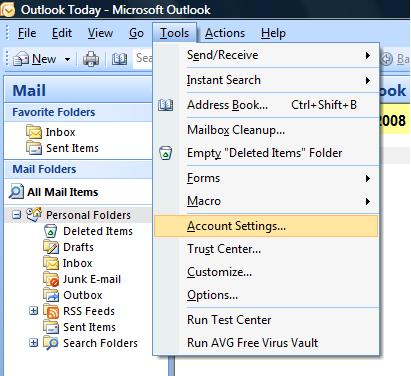Open the Forms submenu arrow
The height and width of the screenshot is (376, 411).
point(368,178)
